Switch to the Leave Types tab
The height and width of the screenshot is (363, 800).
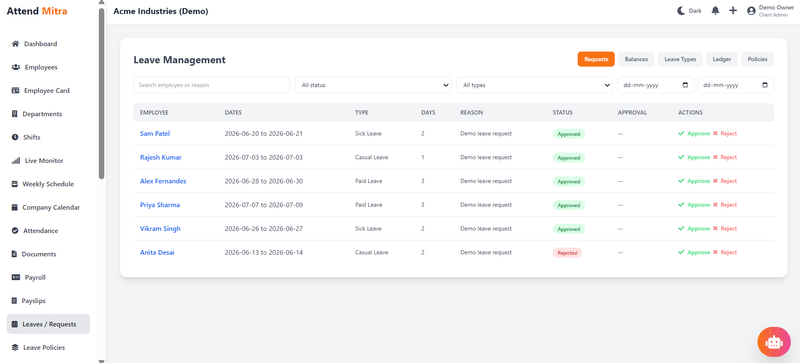pos(680,59)
